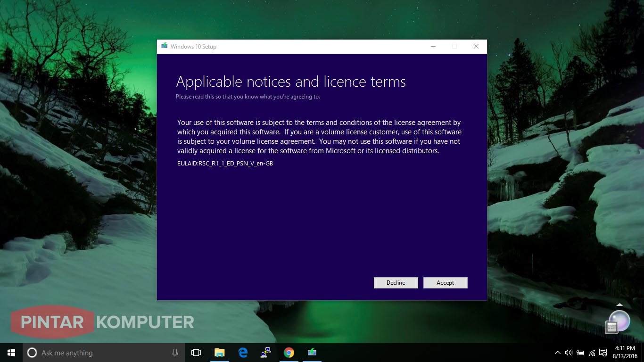644x362 pixels.
Task: Click the Cortana circle icon
Action: [32, 353]
